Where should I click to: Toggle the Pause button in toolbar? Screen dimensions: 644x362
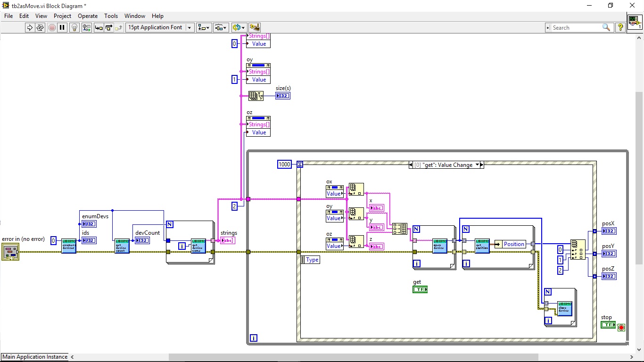click(x=63, y=27)
